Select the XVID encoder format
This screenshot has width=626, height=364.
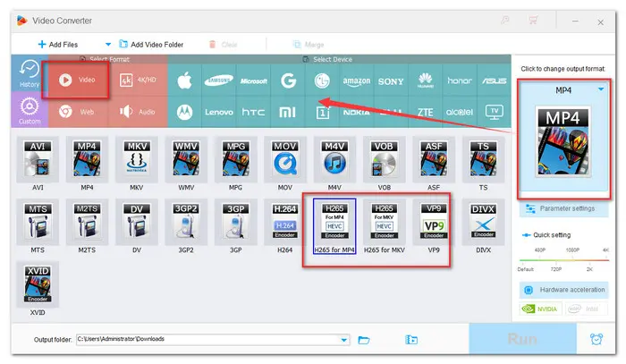tap(38, 284)
